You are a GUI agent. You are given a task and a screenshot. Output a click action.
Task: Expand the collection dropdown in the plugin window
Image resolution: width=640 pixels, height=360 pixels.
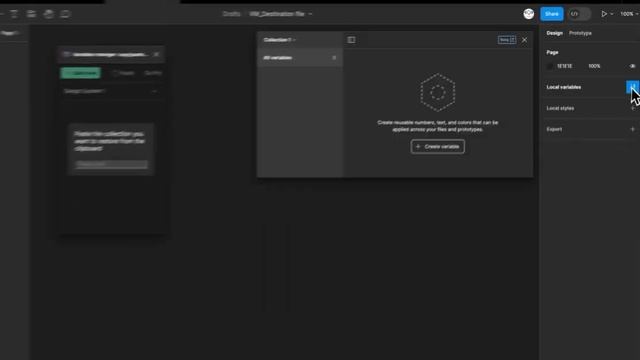(x=154, y=91)
